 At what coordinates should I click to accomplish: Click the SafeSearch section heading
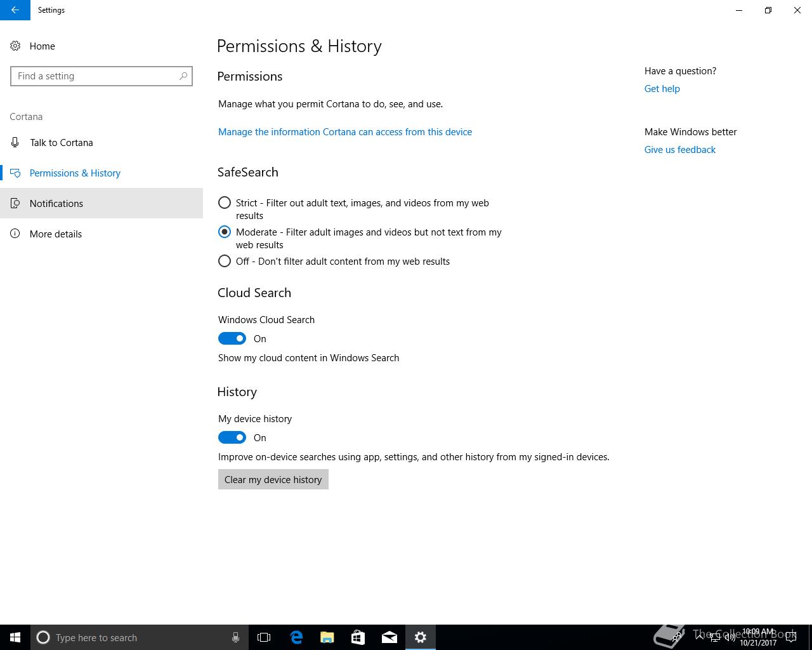248,172
